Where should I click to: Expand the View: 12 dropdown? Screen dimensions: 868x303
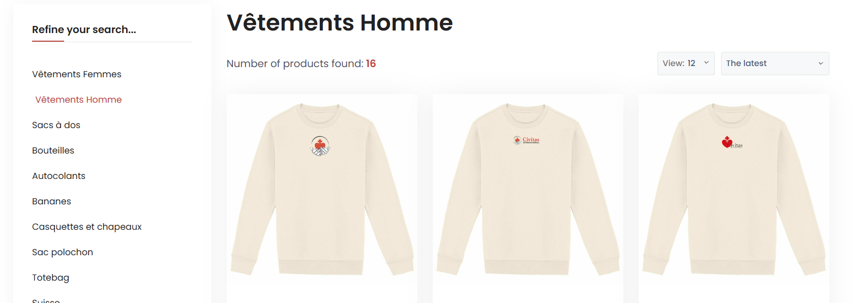[x=686, y=64]
